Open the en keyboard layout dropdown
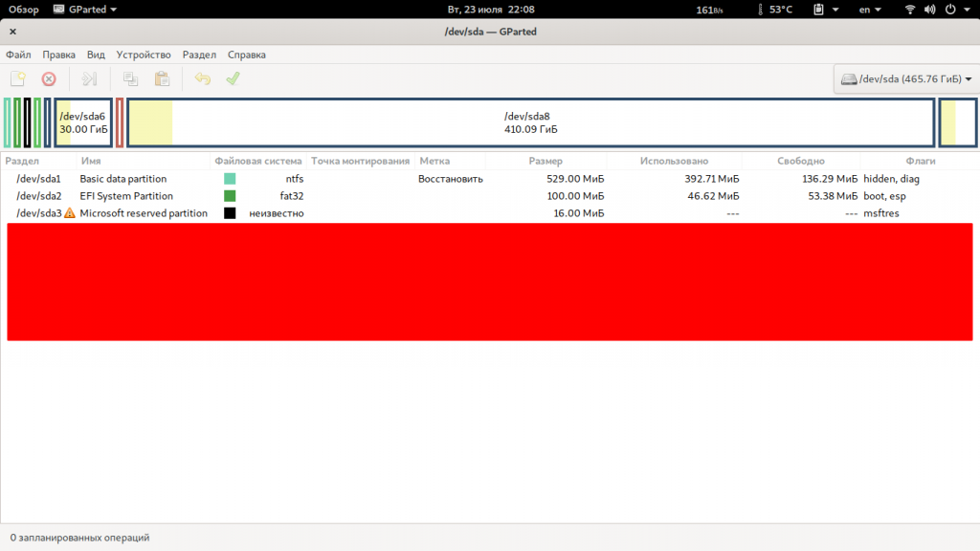Viewport: 980px width, 551px height. coord(870,10)
